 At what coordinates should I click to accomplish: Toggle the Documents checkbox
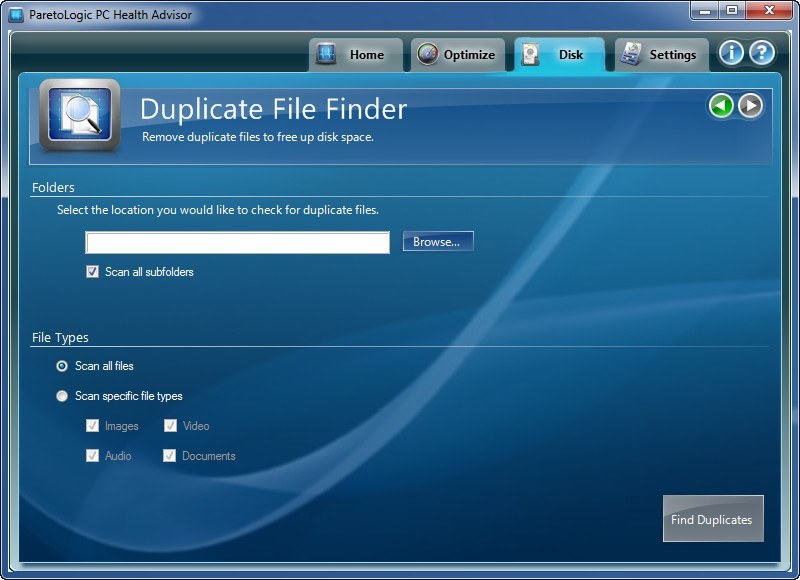click(170, 455)
